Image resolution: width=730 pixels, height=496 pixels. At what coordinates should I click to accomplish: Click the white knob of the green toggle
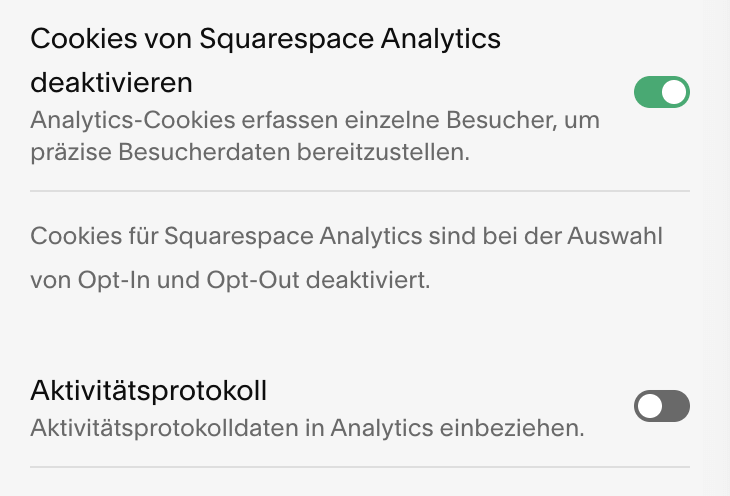coord(675,93)
